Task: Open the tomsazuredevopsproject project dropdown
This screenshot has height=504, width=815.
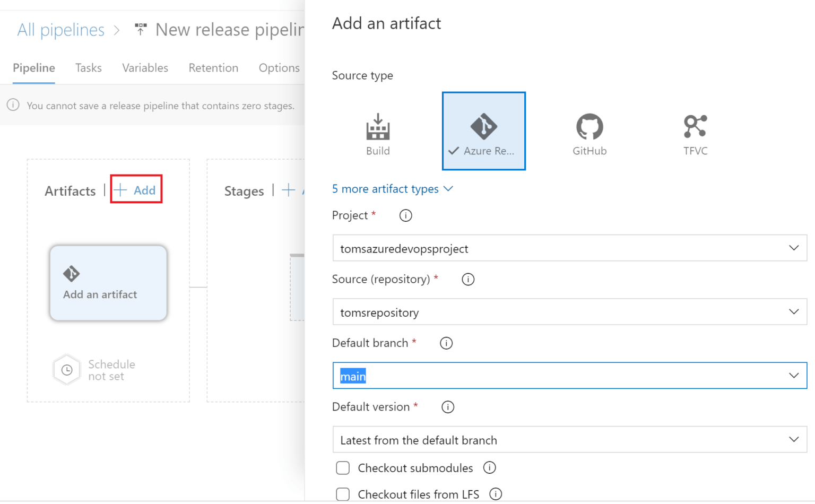Action: pyautogui.click(x=570, y=248)
